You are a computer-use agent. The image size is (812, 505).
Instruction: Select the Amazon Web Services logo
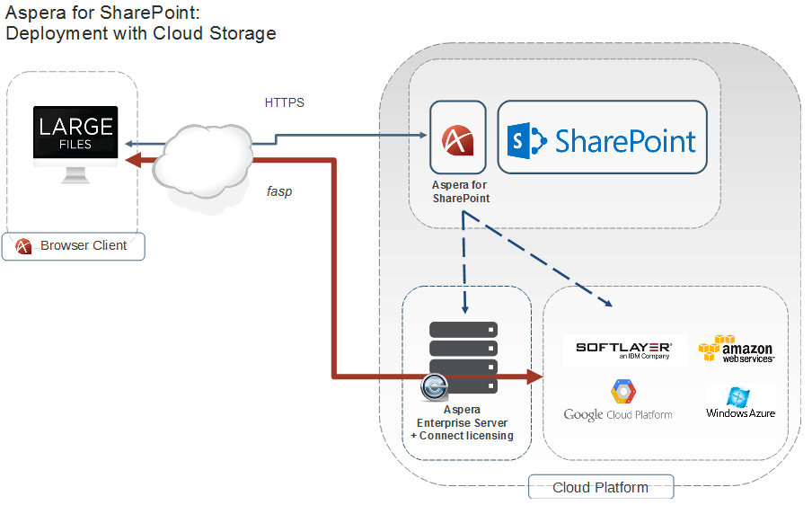pos(736,349)
